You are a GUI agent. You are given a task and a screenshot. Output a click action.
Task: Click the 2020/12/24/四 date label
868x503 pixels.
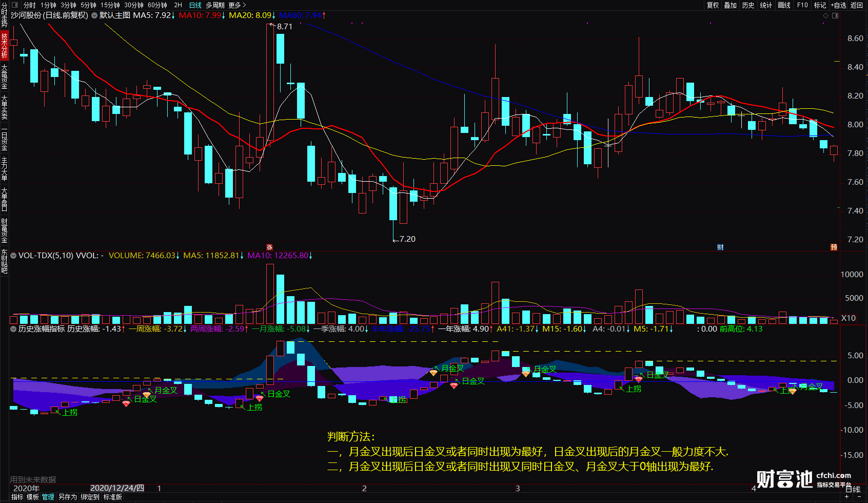[x=117, y=488]
